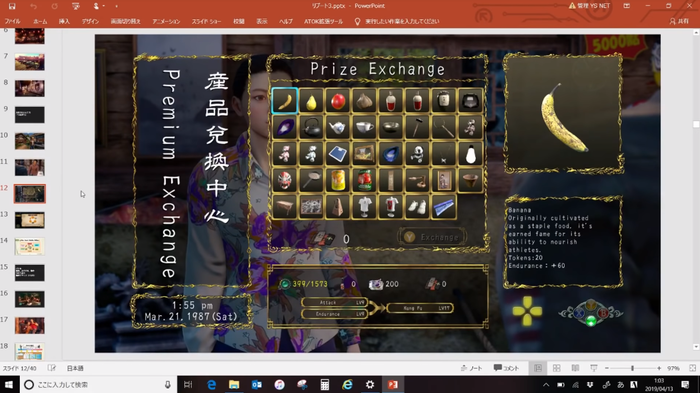Open Outlook from taskbar
The image size is (700, 393).
(257, 385)
